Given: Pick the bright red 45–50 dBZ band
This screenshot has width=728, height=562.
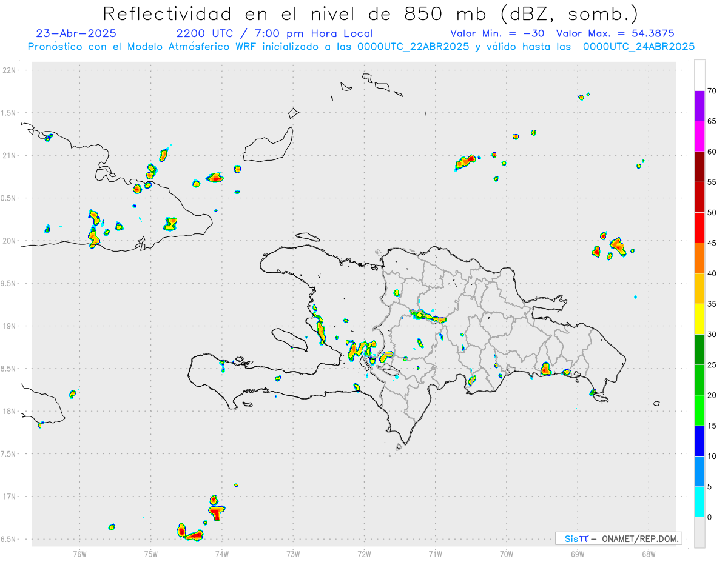Looking at the screenshot, I should coord(699,228).
